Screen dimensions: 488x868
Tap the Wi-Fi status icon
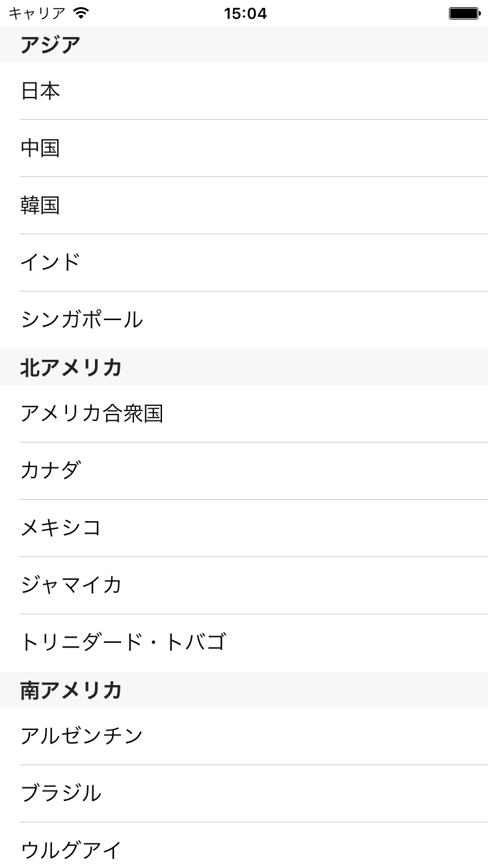[x=81, y=13]
